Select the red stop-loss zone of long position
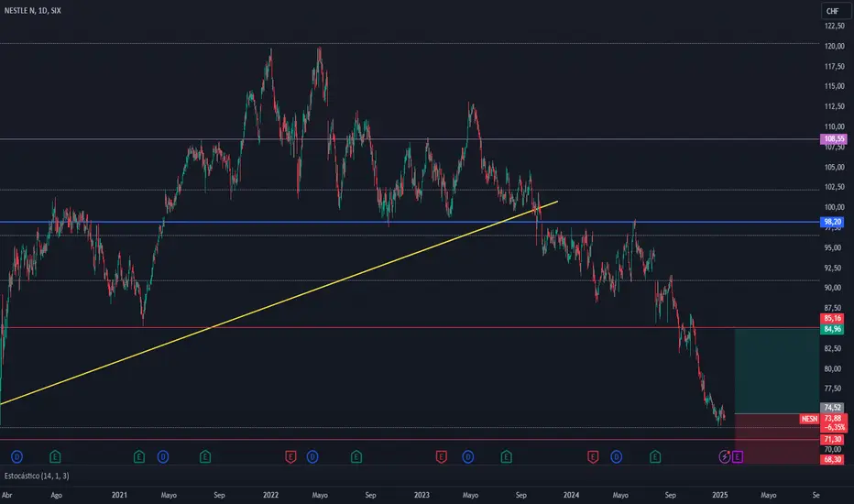The image size is (854, 504). 777,439
